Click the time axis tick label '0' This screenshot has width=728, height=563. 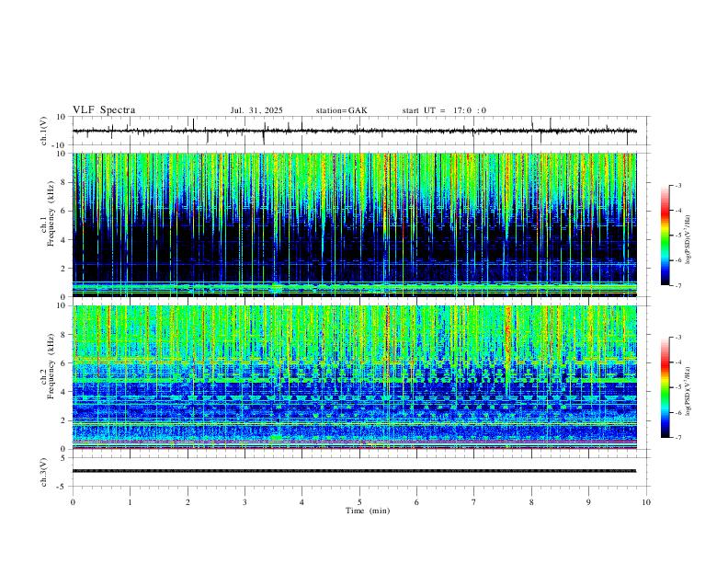coord(73,502)
